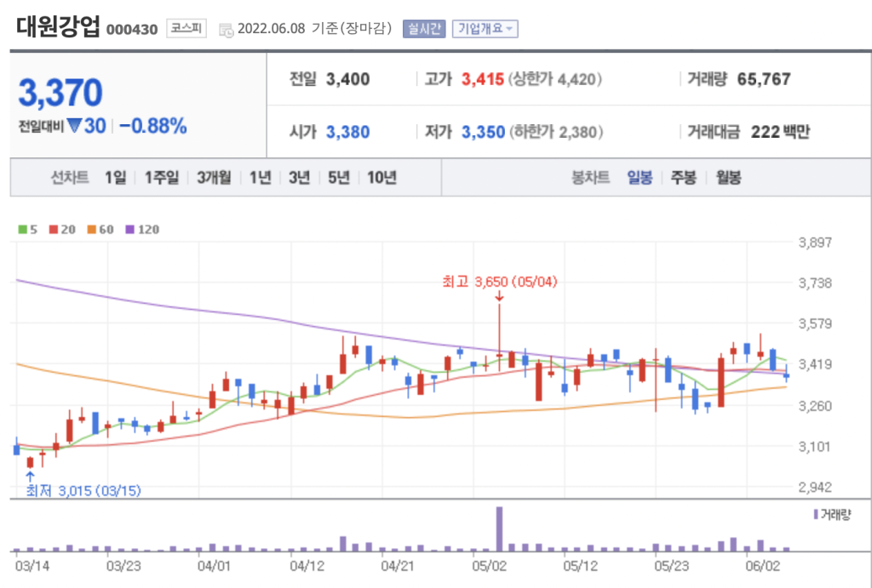Click the red 20-day moving average swatch
872x588 pixels.
(x=53, y=230)
